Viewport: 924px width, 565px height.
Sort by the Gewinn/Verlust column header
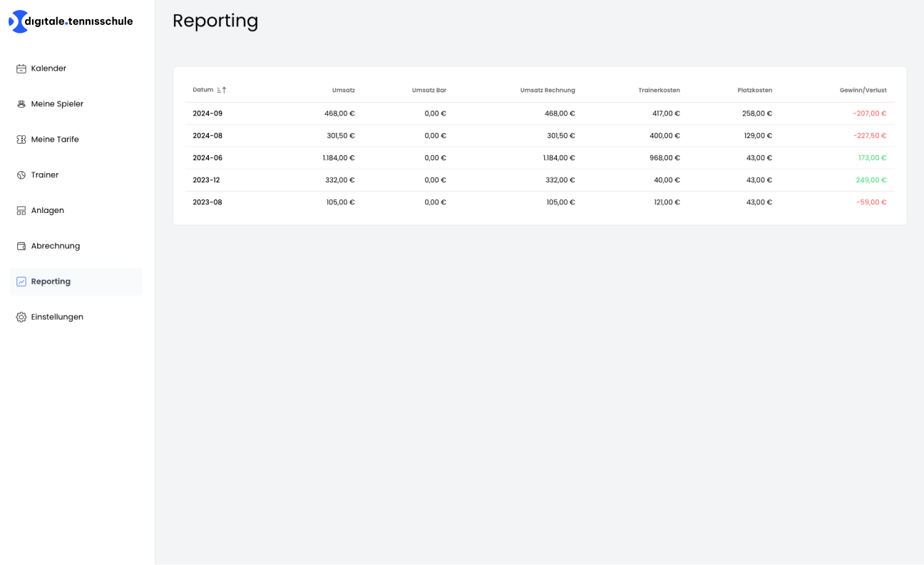(863, 90)
